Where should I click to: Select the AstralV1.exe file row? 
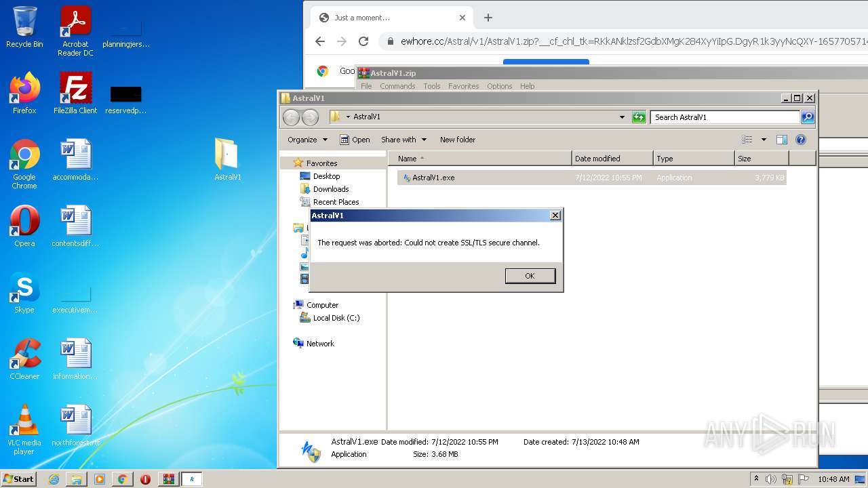point(591,178)
